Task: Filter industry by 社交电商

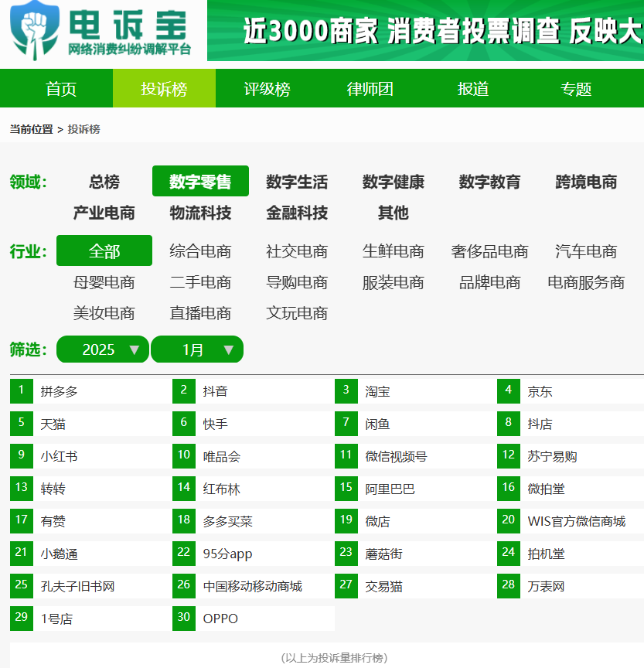Action: (297, 251)
